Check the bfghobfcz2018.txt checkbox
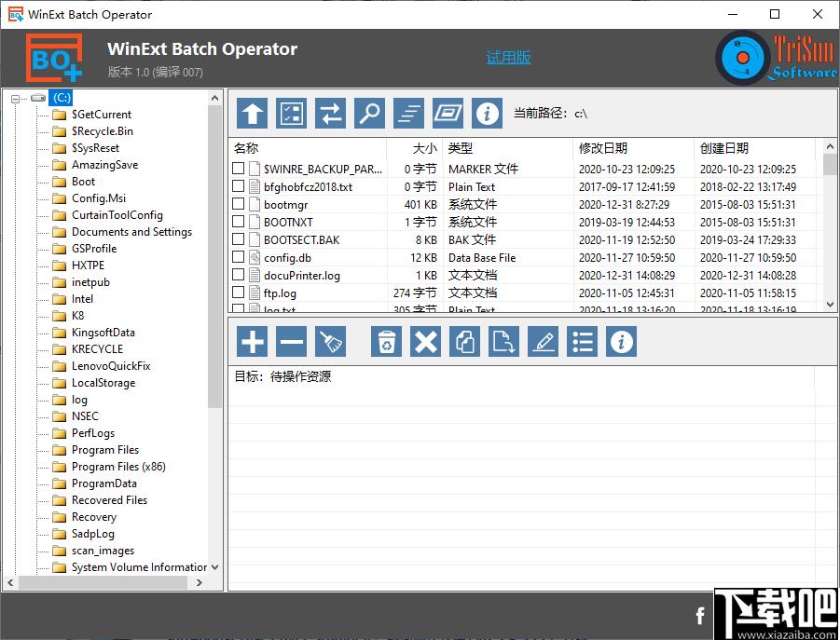This screenshot has width=840, height=640. point(239,186)
